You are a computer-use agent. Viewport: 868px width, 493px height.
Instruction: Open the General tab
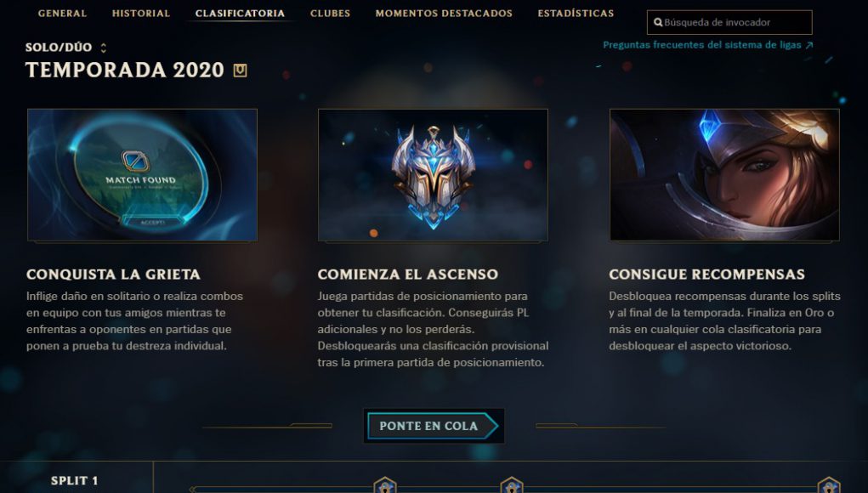pyautogui.click(x=63, y=14)
